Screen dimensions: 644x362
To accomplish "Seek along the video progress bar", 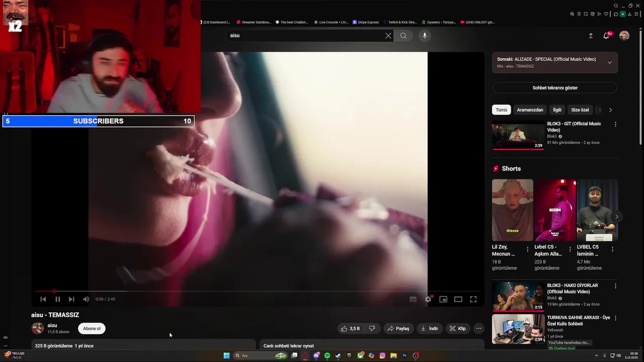I will coord(258,291).
